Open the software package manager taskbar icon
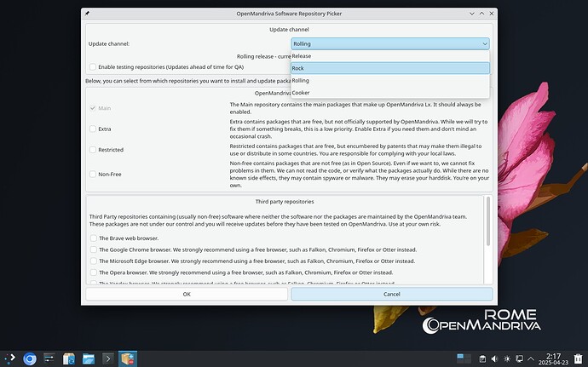Viewport: 588px width, 367px height. coord(69,358)
